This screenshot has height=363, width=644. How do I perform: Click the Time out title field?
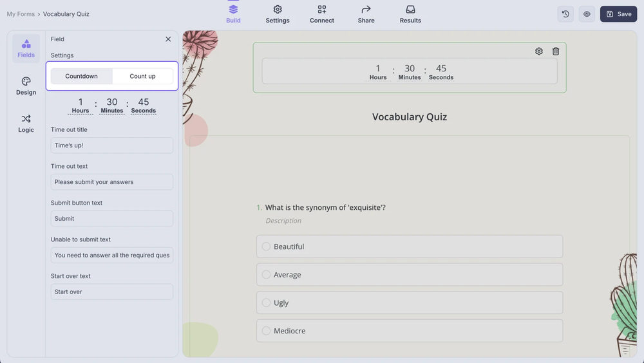[112, 145]
